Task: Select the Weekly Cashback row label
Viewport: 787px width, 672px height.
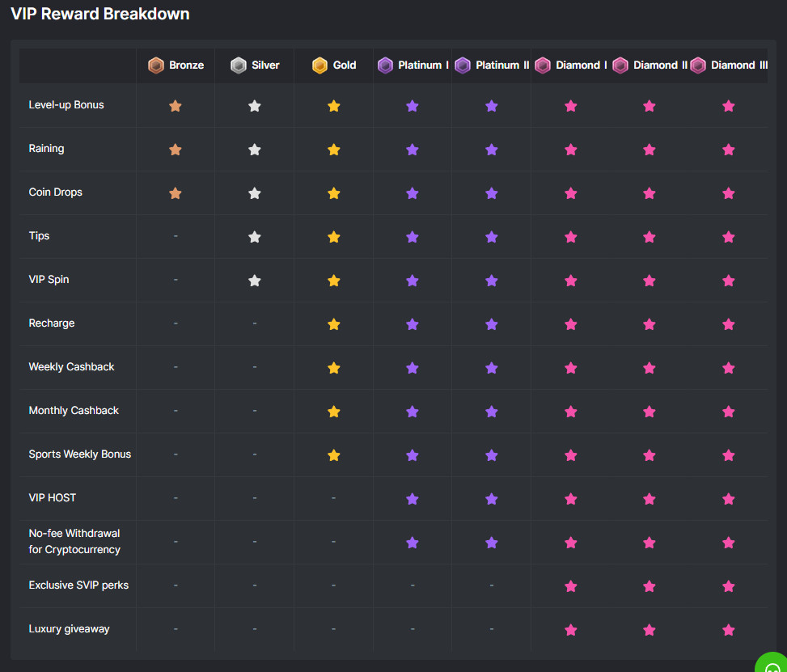Action: click(x=71, y=367)
